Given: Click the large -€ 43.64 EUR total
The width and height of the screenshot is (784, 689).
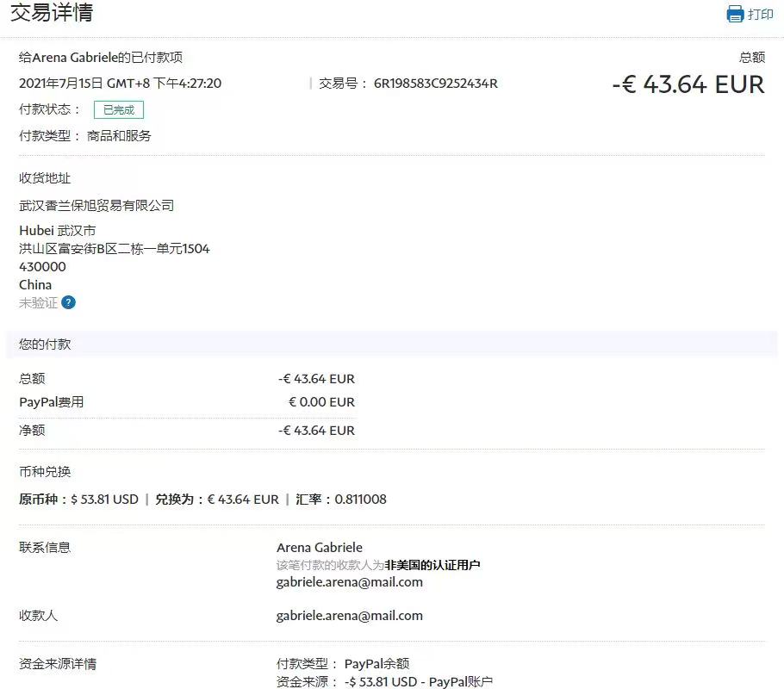Looking at the screenshot, I should [688, 84].
